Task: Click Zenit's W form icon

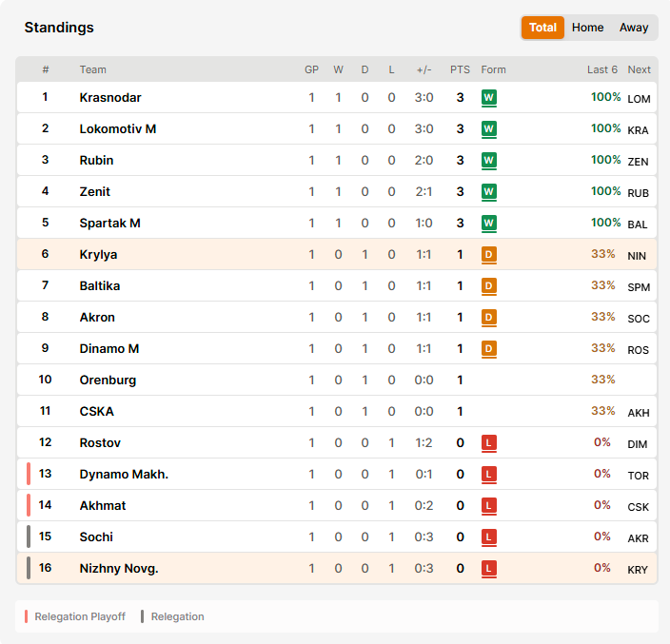Action: [x=489, y=192]
